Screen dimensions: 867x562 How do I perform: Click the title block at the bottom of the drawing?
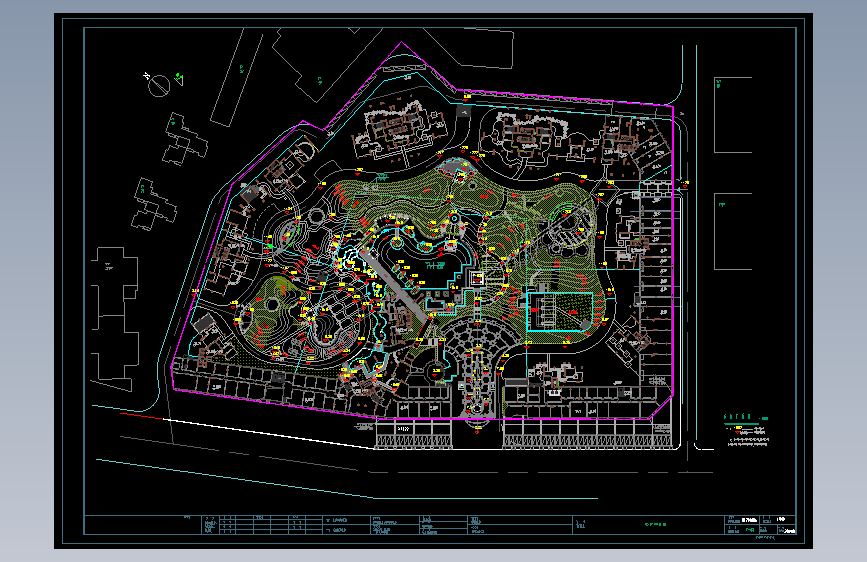pyautogui.click(x=440, y=525)
